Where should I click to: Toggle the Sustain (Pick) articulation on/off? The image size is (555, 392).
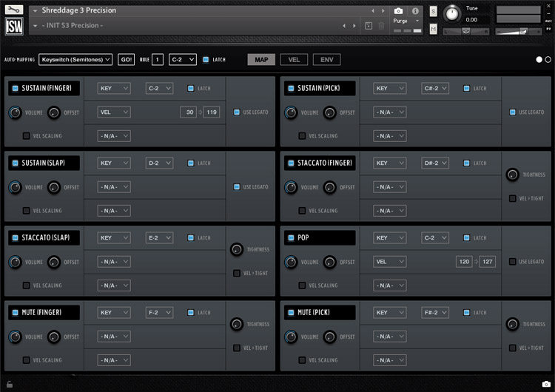[291, 88]
